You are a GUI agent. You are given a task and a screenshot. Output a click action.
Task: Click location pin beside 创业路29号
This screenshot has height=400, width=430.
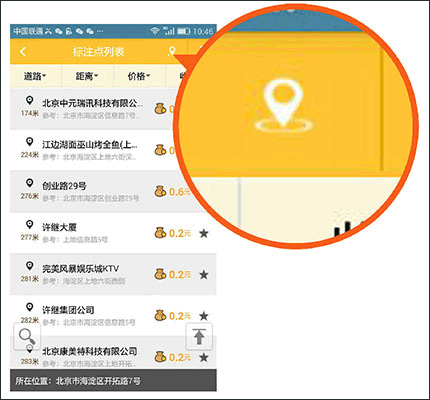(30, 183)
